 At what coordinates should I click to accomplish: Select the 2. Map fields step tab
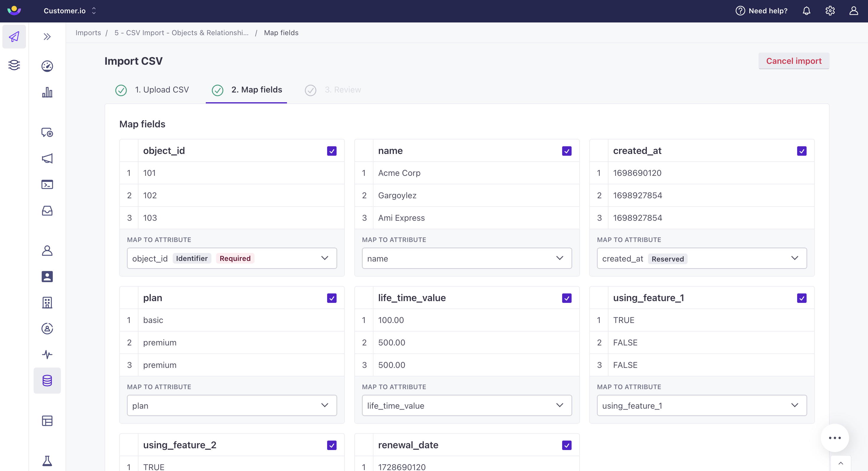[247, 90]
